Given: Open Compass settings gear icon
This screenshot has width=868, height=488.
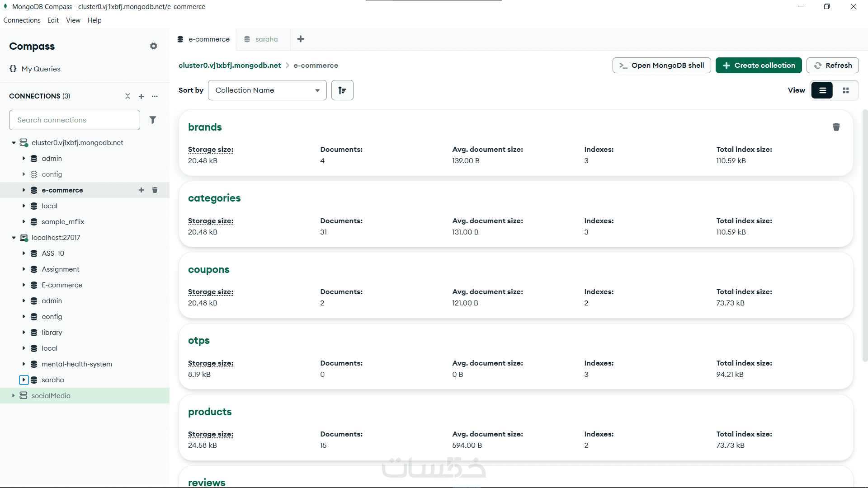Looking at the screenshot, I should tap(154, 46).
